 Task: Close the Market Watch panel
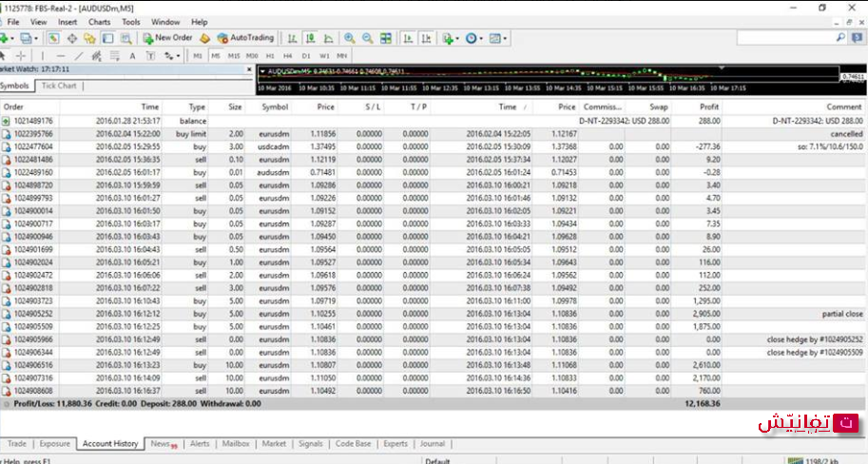click(249, 69)
